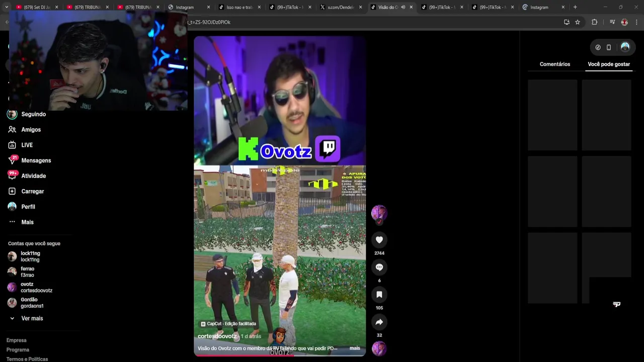Click the CapCut Edição facilitada tag

(x=228, y=324)
